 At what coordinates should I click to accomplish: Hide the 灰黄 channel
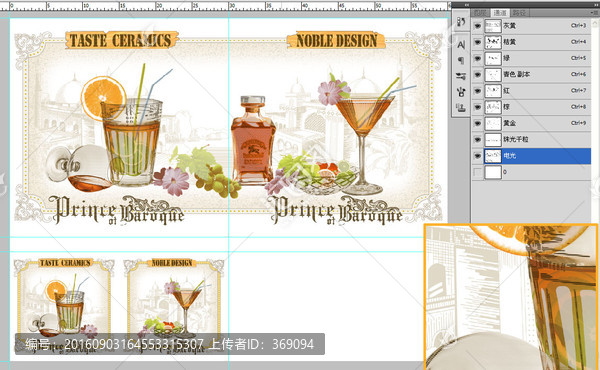[477, 26]
